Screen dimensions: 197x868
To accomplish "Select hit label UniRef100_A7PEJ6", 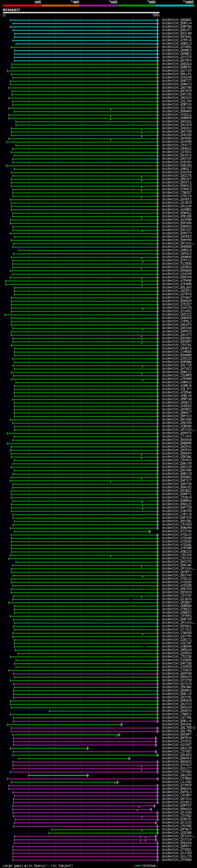I will point(177,40).
